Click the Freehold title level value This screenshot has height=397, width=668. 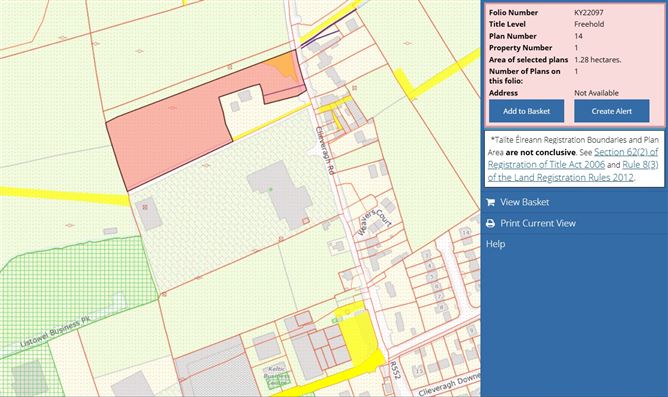pyautogui.click(x=589, y=24)
